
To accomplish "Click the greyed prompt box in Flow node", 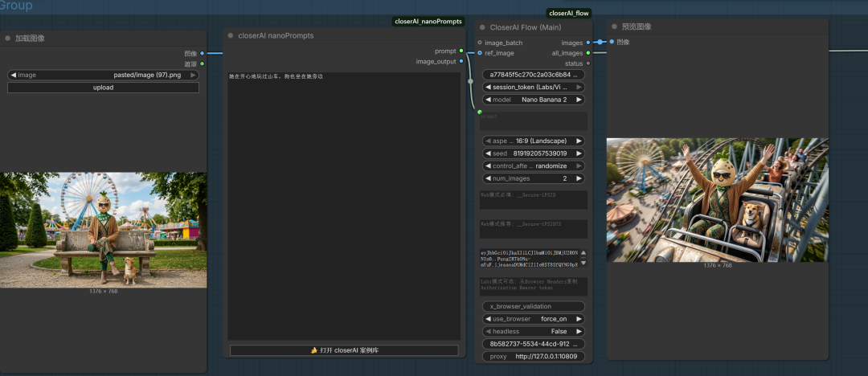I will [534, 121].
